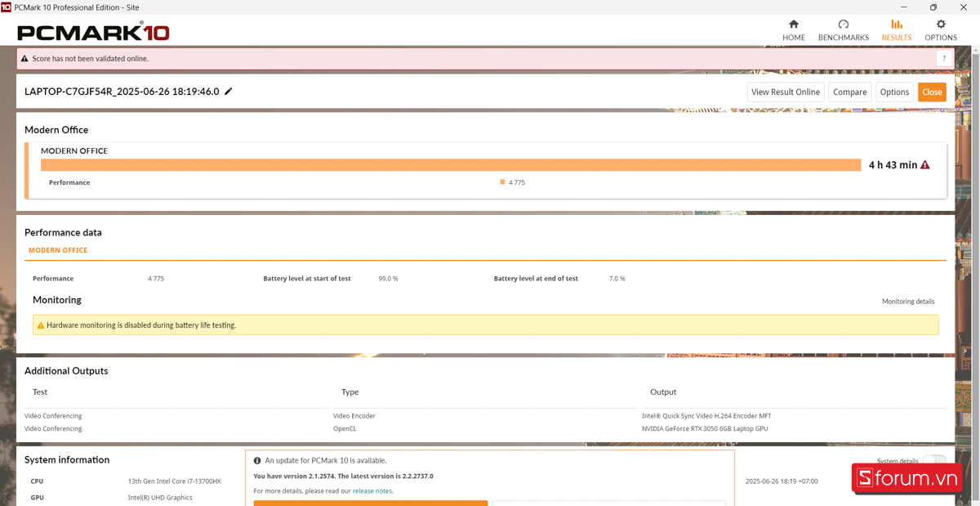Open Monitoring details
The width and height of the screenshot is (980, 506).
908,302
